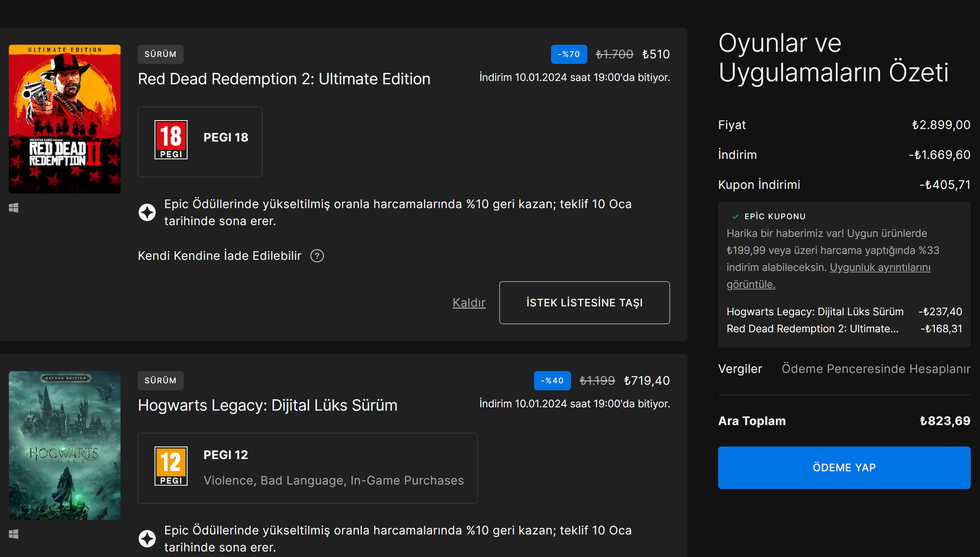980x557 pixels.
Task: Click 'Ödeme Penceresinde Hesaplanır' taxes text
Action: (x=876, y=369)
